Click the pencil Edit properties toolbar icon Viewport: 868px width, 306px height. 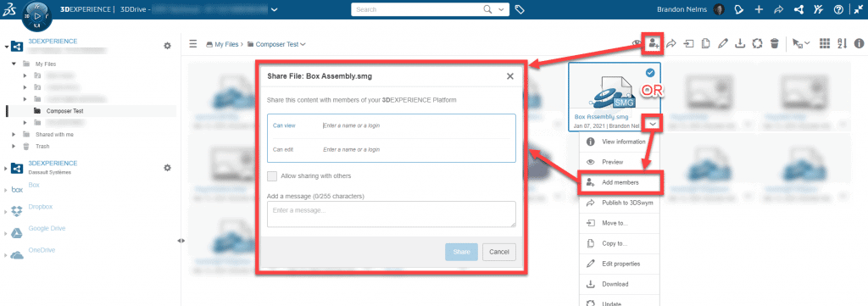(722, 44)
